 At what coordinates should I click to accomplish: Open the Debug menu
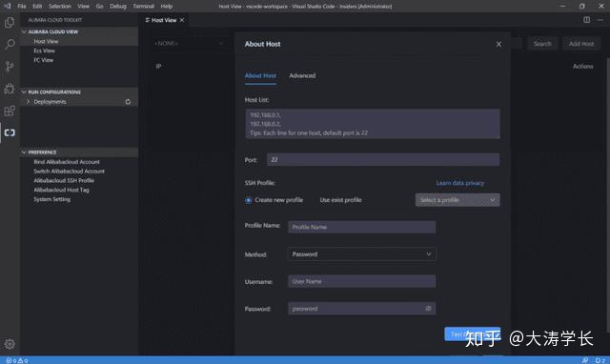118,7
